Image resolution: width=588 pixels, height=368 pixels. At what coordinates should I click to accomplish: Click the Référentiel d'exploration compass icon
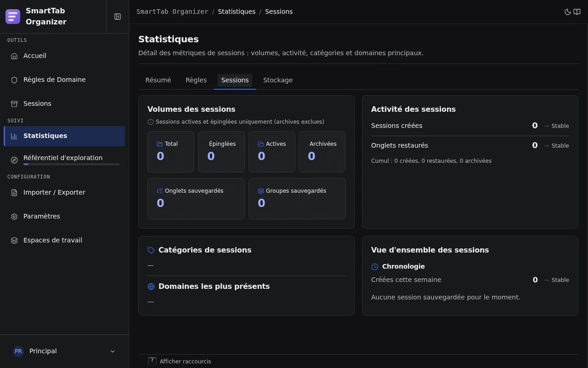tap(14, 160)
